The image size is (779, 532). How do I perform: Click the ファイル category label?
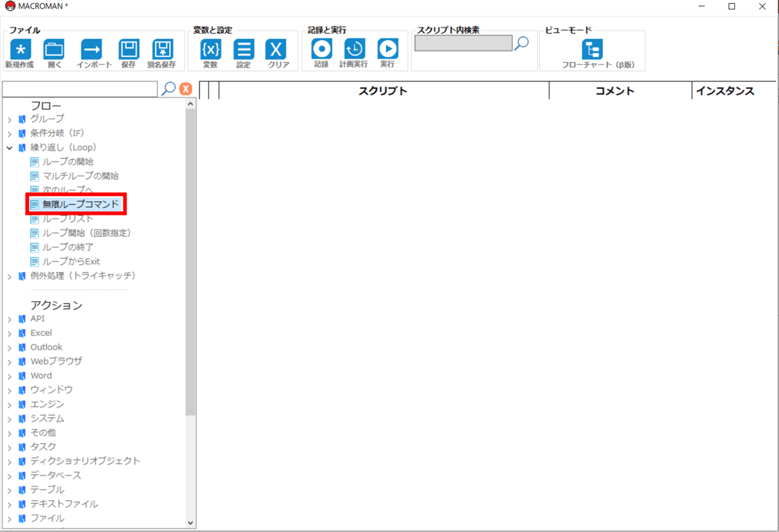pyautogui.click(x=47, y=518)
